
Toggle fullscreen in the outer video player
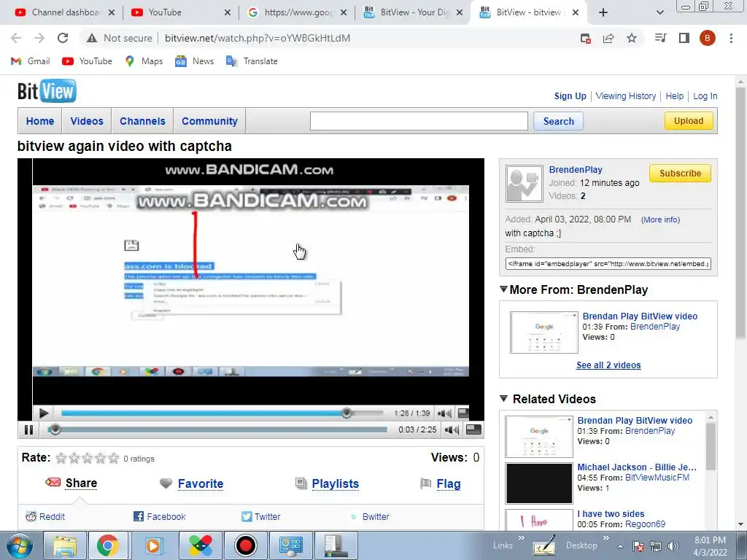[473, 429]
